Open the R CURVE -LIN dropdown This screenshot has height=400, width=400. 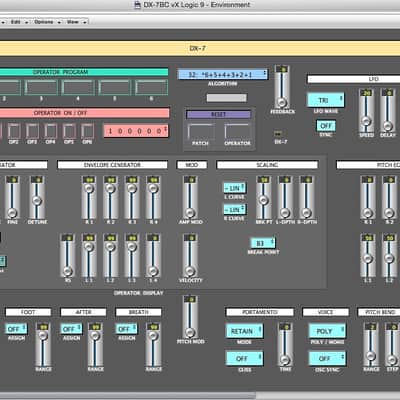235,210
